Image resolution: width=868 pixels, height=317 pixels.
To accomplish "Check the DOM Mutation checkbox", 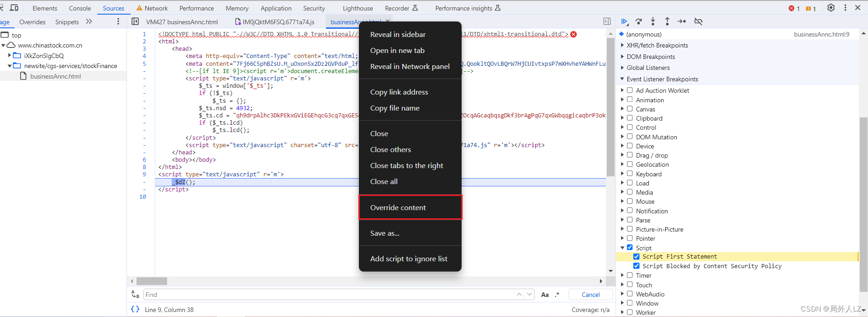I will pos(630,137).
